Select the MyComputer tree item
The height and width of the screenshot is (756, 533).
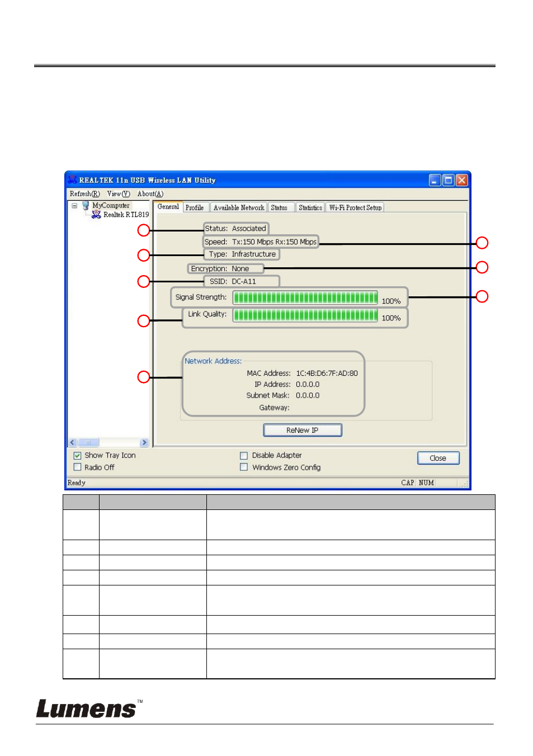111,205
